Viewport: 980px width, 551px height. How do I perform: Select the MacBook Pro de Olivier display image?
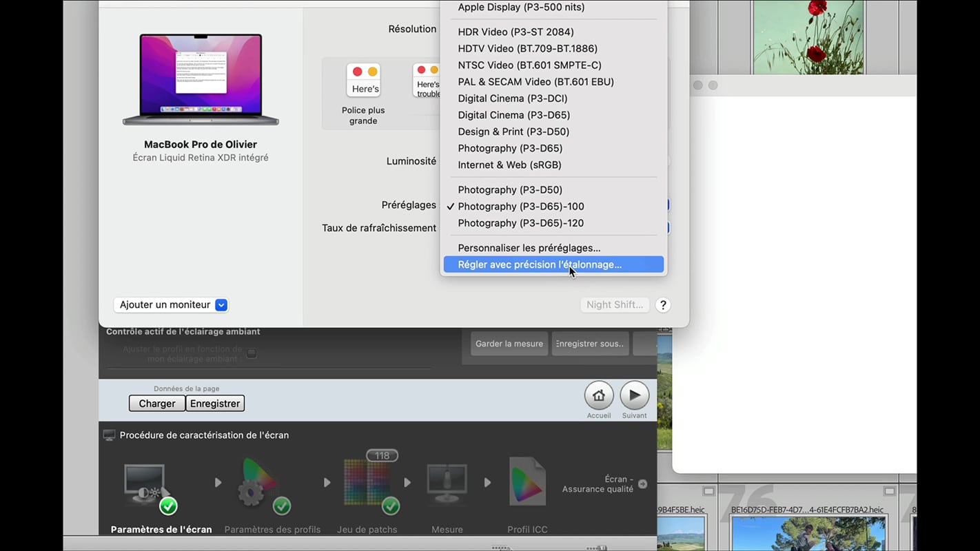tap(201, 79)
